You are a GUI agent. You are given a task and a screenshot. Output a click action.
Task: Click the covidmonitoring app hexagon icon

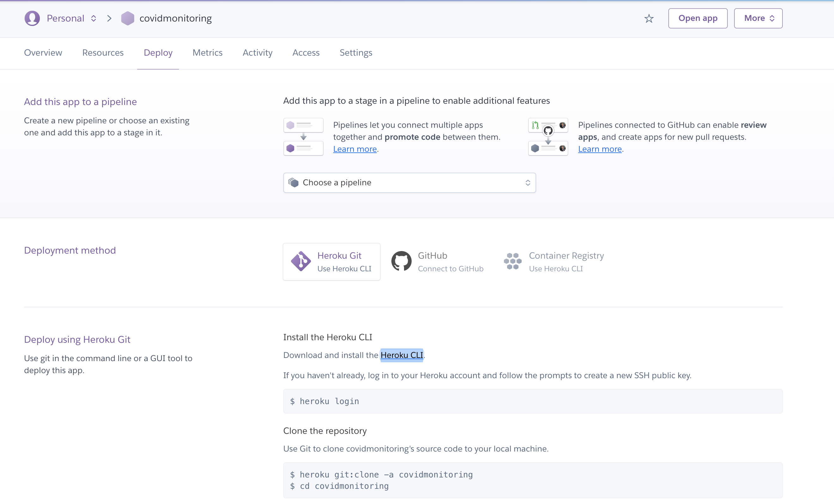tap(128, 18)
